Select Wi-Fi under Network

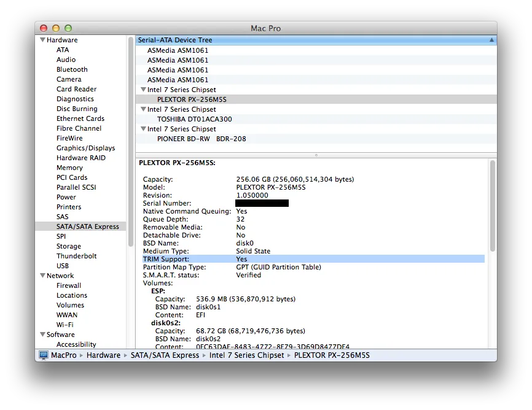[65, 325]
